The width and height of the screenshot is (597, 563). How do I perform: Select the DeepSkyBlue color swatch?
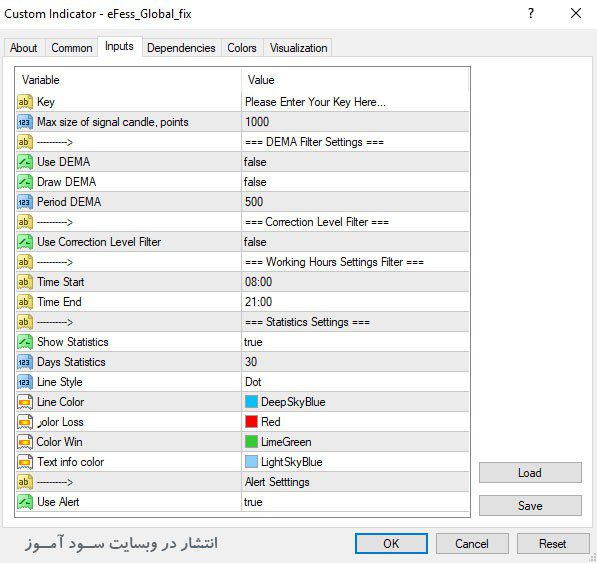(x=251, y=402)
